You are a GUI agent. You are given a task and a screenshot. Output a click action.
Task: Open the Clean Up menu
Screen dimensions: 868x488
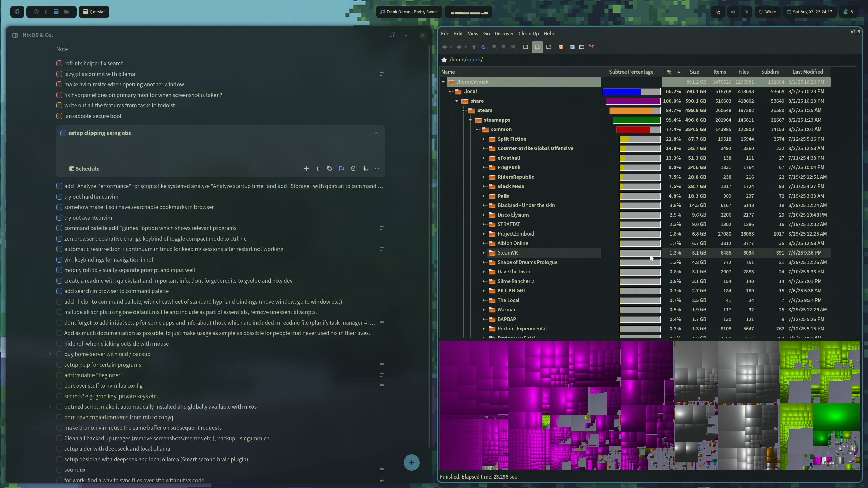pos(528,34)
